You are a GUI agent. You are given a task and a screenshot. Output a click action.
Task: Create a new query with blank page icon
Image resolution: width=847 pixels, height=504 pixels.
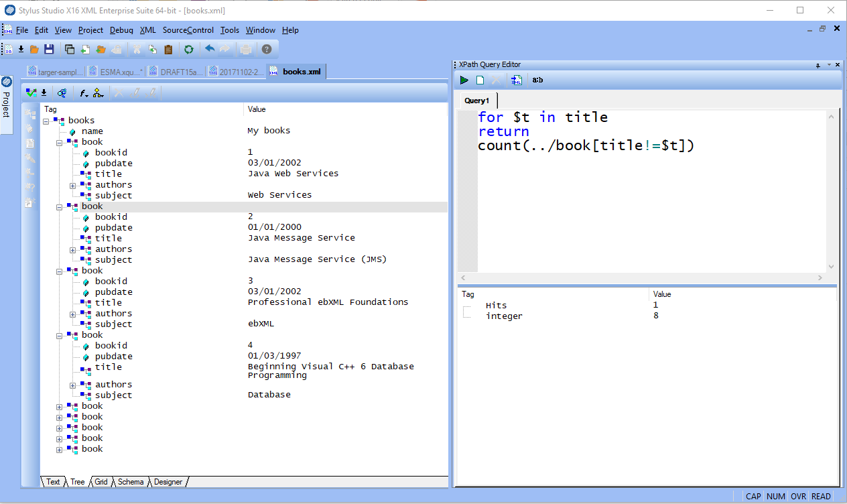[x=480, y=80]
